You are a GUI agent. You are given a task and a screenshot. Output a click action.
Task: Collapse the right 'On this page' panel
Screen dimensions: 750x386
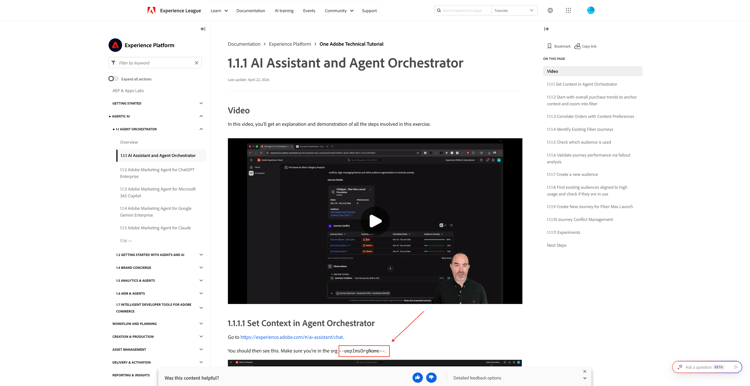click(x=546, y=29)
